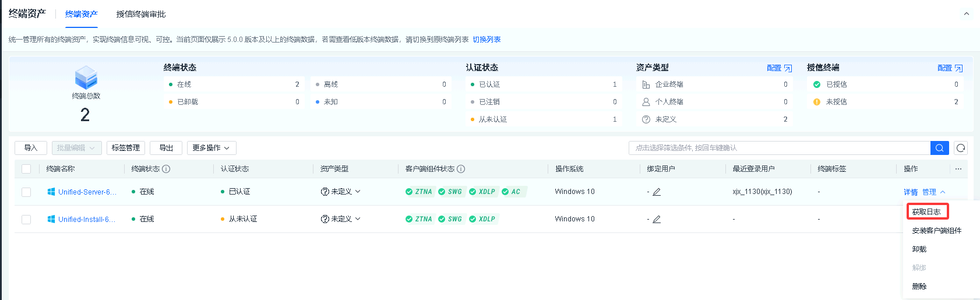
Task: Open 未定义 asset type dropdown for Unified-Server
Action: coord(341,192)
